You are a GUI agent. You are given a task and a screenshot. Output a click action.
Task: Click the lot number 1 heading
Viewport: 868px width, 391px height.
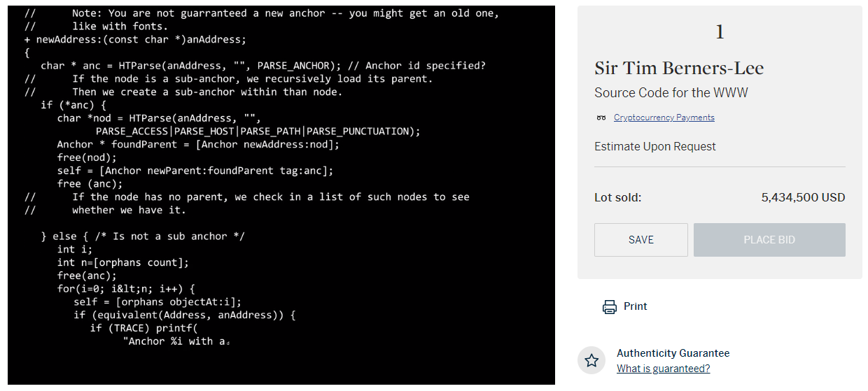[720, 32]
